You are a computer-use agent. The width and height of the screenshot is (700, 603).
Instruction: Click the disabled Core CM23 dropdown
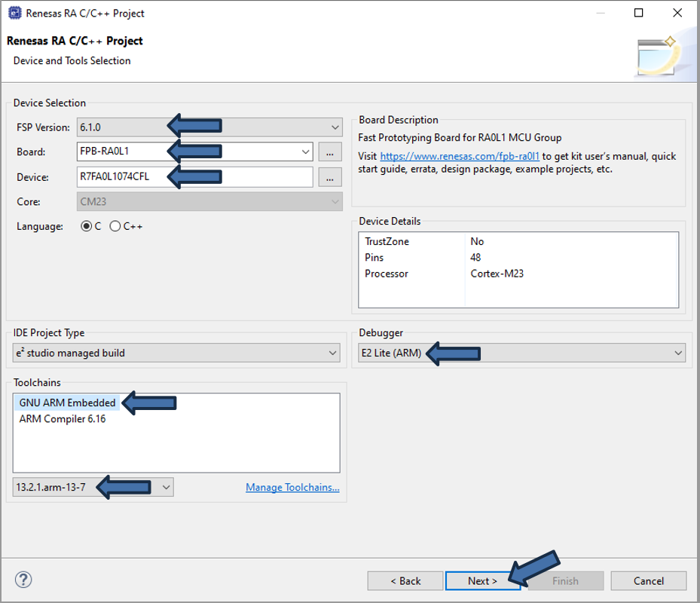coord(209,201)
